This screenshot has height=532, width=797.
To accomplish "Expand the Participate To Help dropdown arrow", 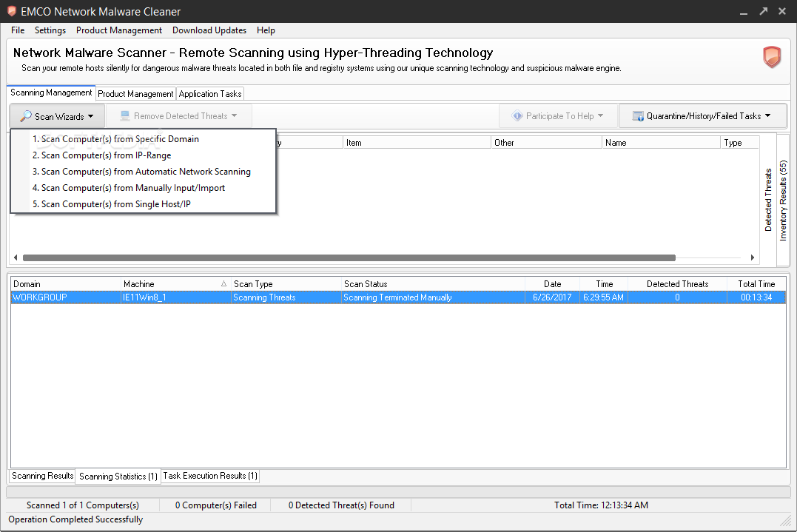I will coord(600,116).
